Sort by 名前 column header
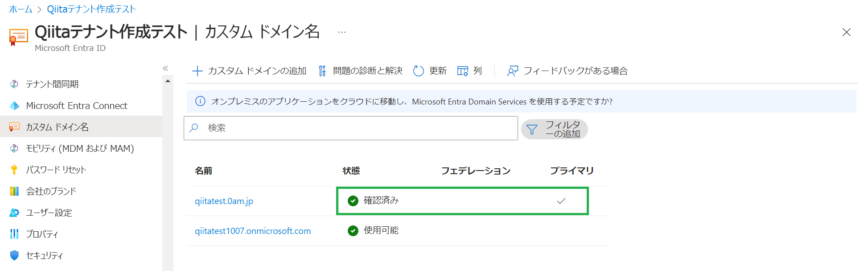 (x=204, y=171)
